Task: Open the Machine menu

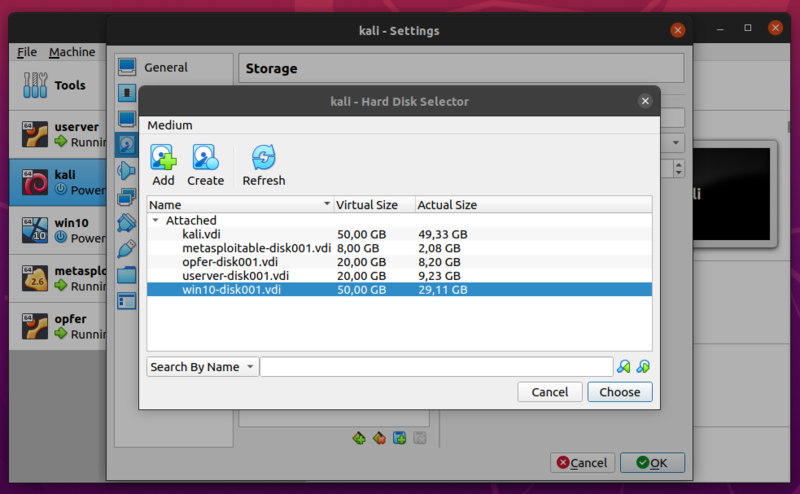Action: pyautogui.click(x=72, y=52)
